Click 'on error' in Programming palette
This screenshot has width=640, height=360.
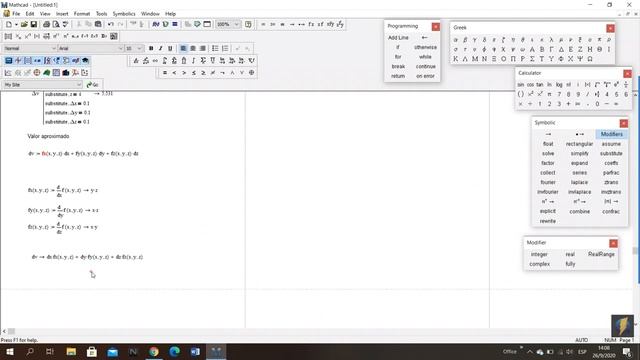[425, 76]
